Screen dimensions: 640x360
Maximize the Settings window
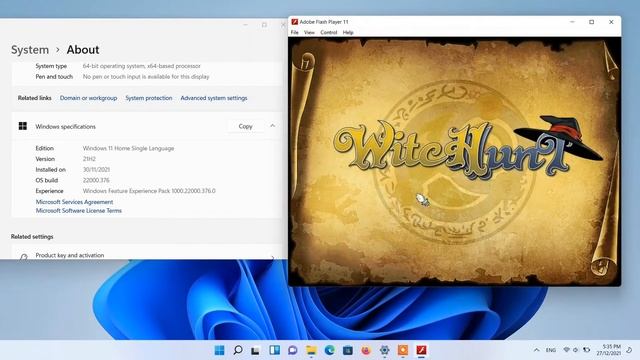264,25
